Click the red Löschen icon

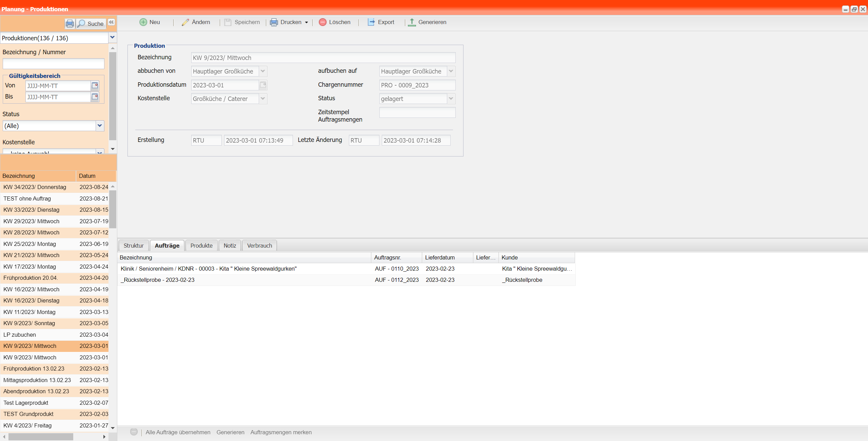pyautogui.click(x=322, y=22)
